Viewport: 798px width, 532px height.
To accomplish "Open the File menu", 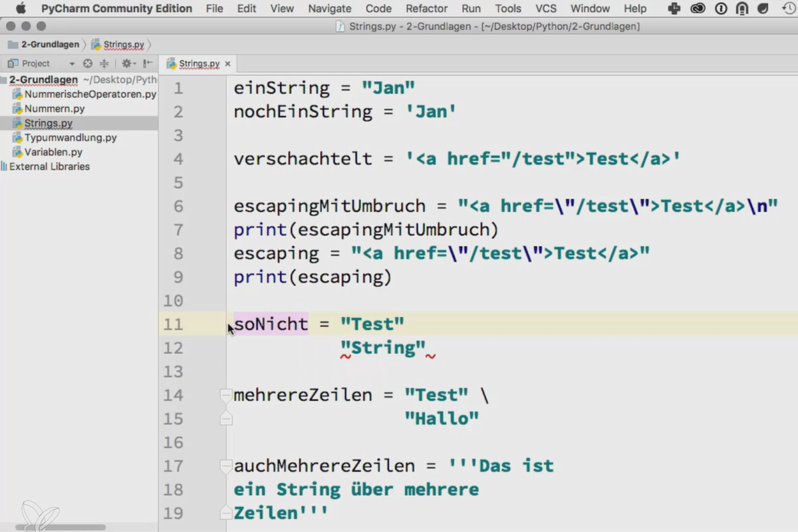I will tap(215, 9).
